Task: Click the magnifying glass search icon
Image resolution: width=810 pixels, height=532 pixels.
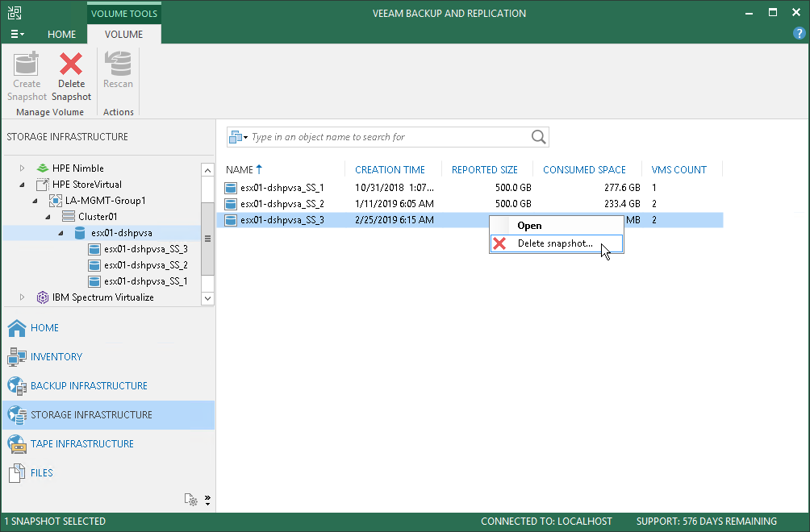Action: (538, 137)
